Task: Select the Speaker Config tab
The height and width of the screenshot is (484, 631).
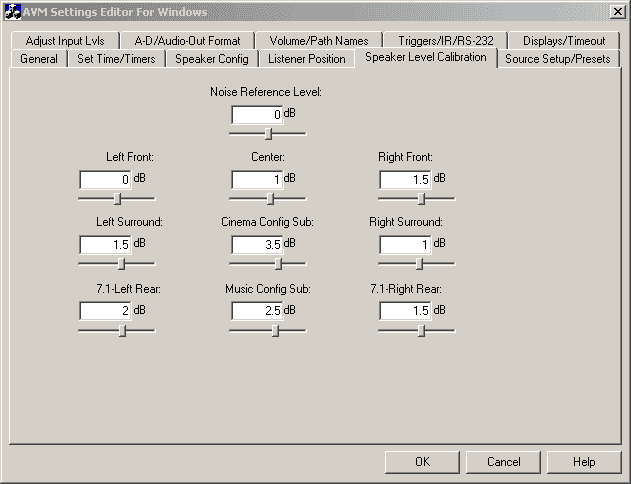Action: tap(211, 59)
